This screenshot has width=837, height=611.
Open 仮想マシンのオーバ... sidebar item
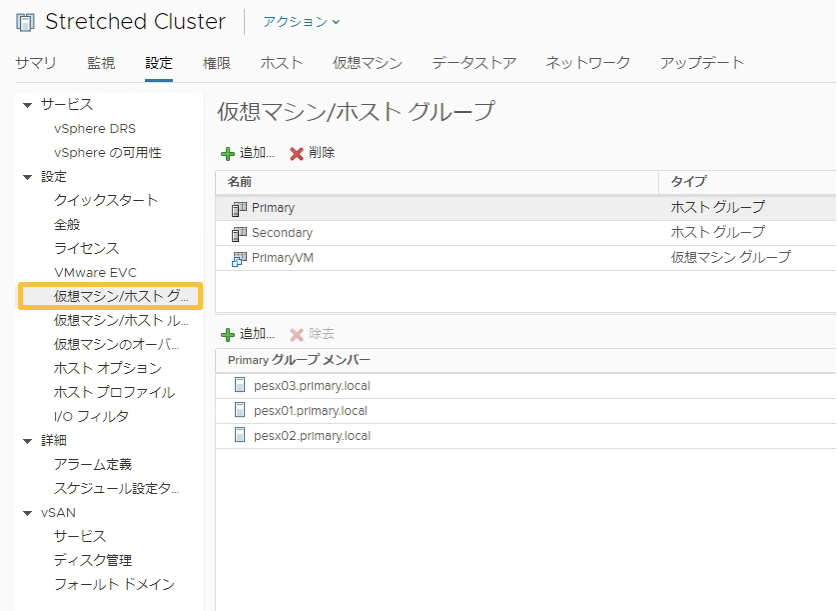coord(116,344)
